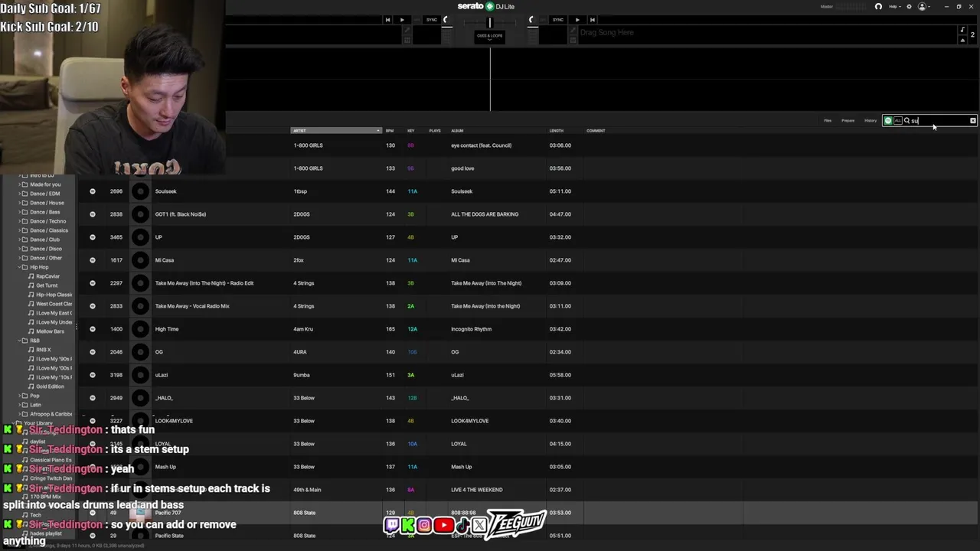Viewport: 980px width, 551px height.
Task: Expand the Dance / House folder
Action: point(19,203)
